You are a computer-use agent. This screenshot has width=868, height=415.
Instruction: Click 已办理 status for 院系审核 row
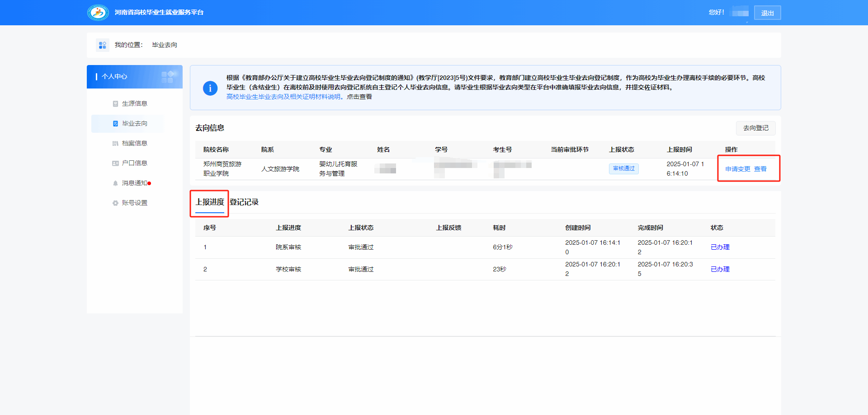pyautogui.click(x=720, y=247)
